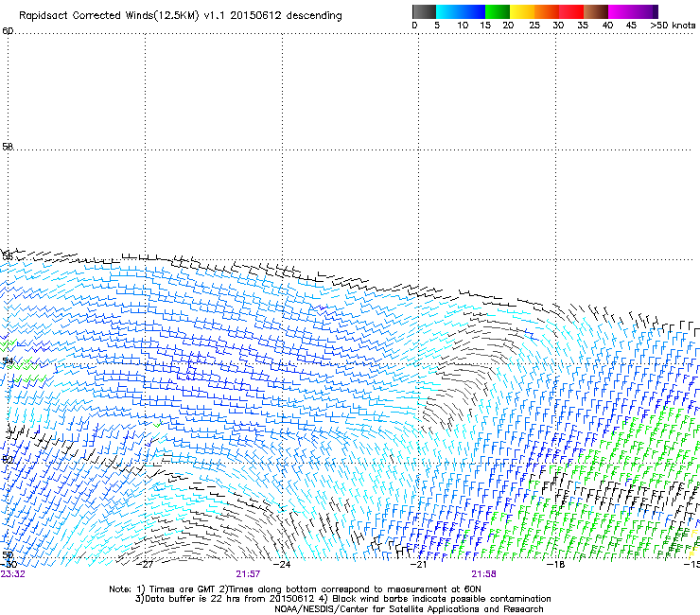Select the red 30-35 knots legend swatch

coord(571,11)
